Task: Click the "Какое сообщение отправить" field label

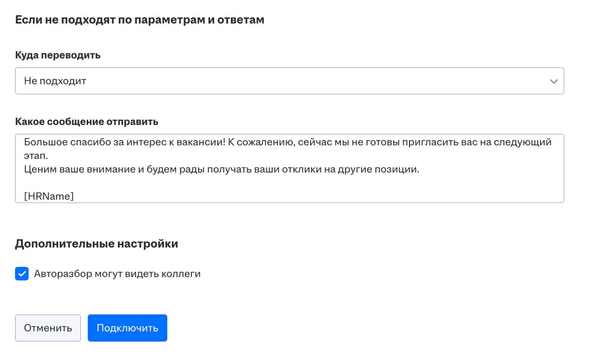Action: (86, 122)
